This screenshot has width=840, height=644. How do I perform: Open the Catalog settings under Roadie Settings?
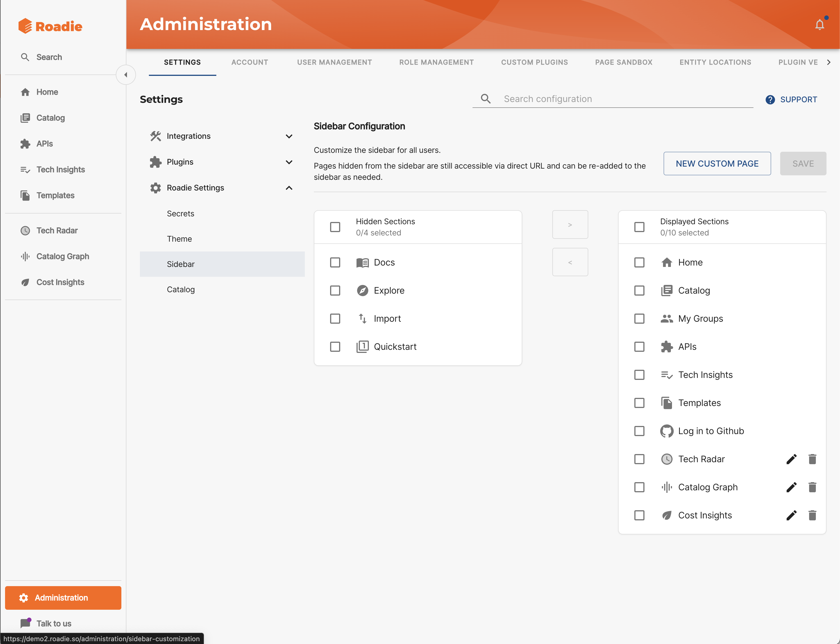tap(222, 289)
